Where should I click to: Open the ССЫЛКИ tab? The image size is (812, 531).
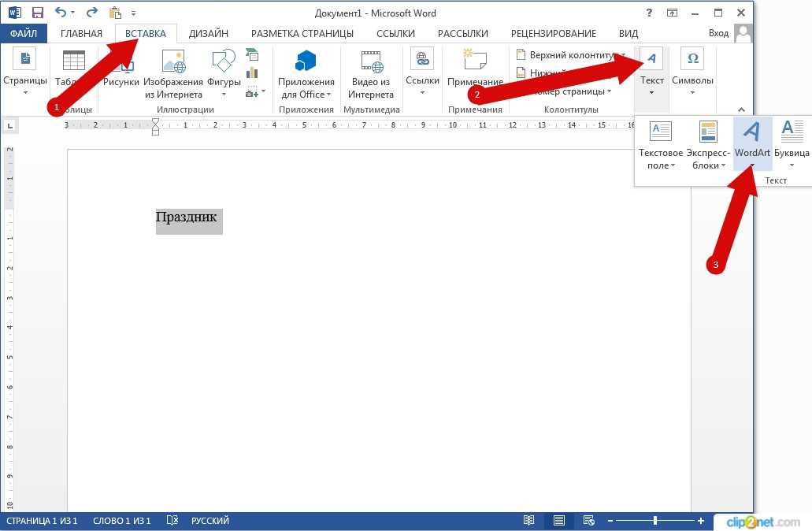click(x=395, y=34)
